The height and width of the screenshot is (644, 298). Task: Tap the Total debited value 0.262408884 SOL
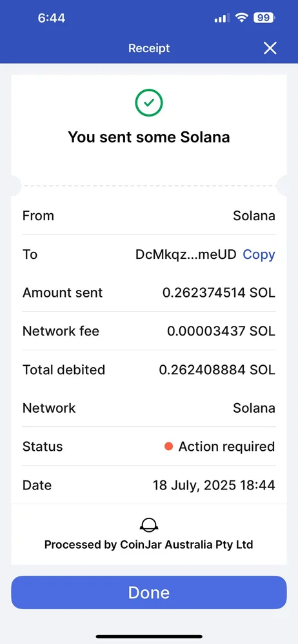(x=217, y=370)
